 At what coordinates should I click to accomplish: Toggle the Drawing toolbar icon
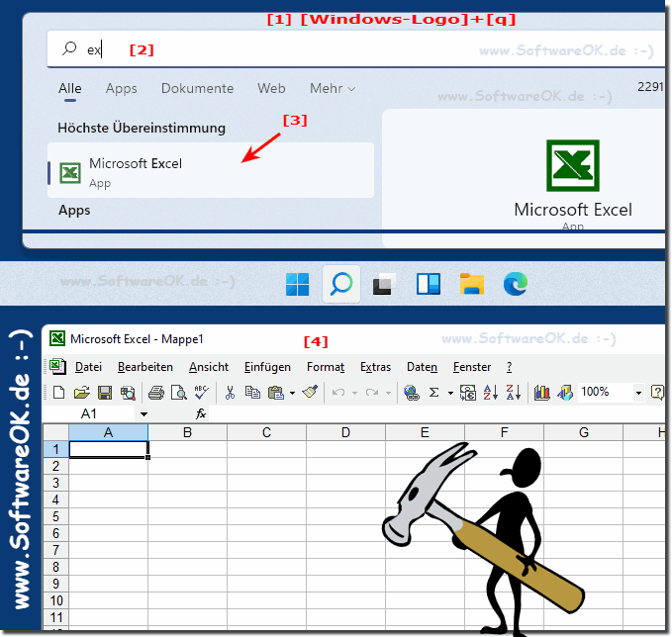coord(565,393)
